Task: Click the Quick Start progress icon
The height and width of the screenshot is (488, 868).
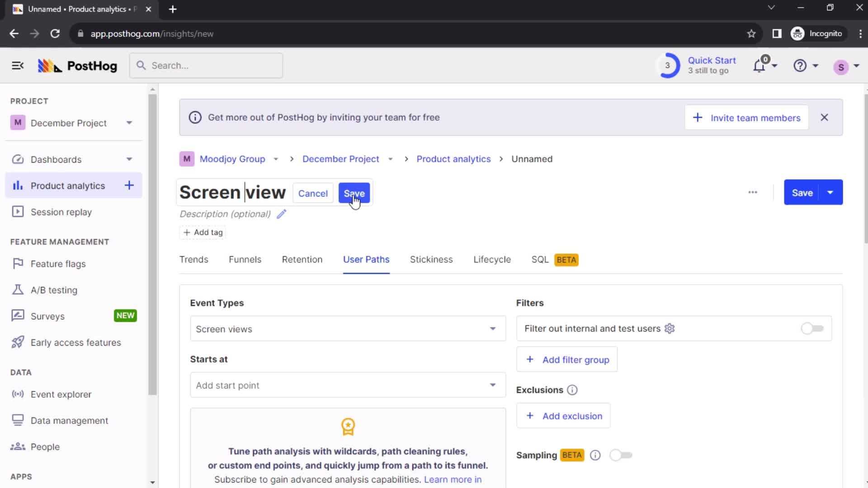Action: (667, 66)
